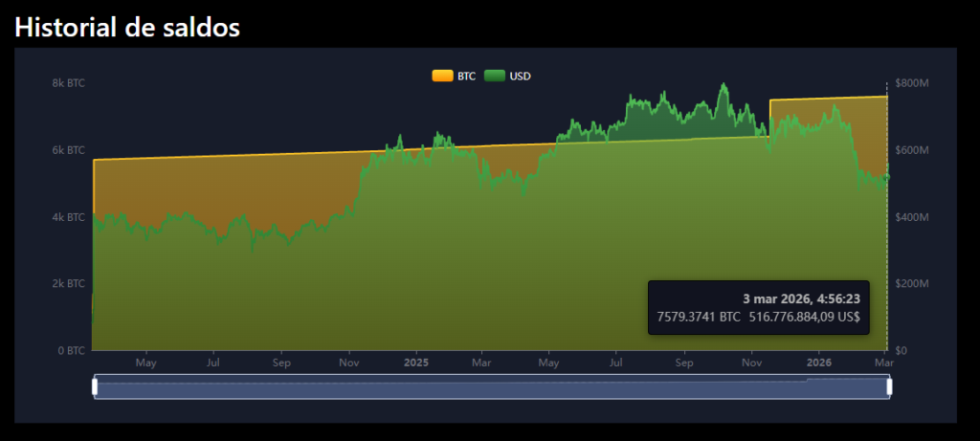This screenshot has height=441, width=980.
Task: Click the 2026 label on the time axis
Action: (818, 364)
